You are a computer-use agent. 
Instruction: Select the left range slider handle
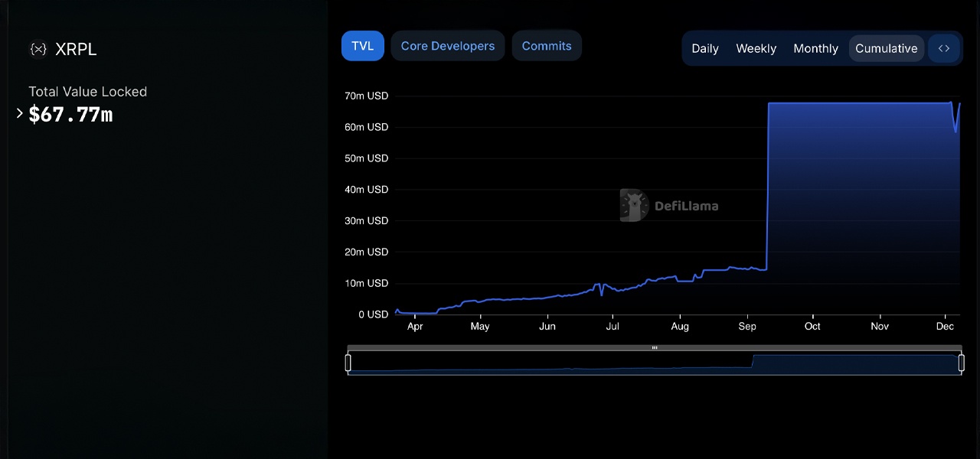348,363
